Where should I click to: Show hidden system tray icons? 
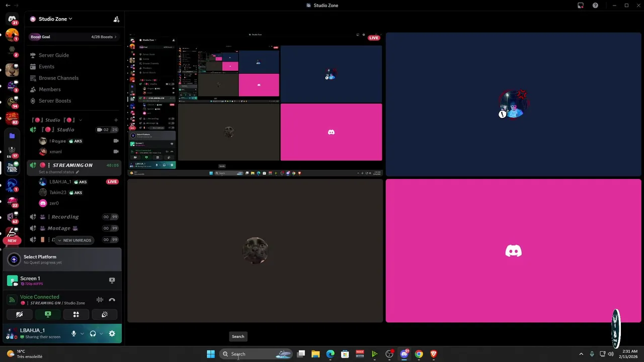click(581, 354)
